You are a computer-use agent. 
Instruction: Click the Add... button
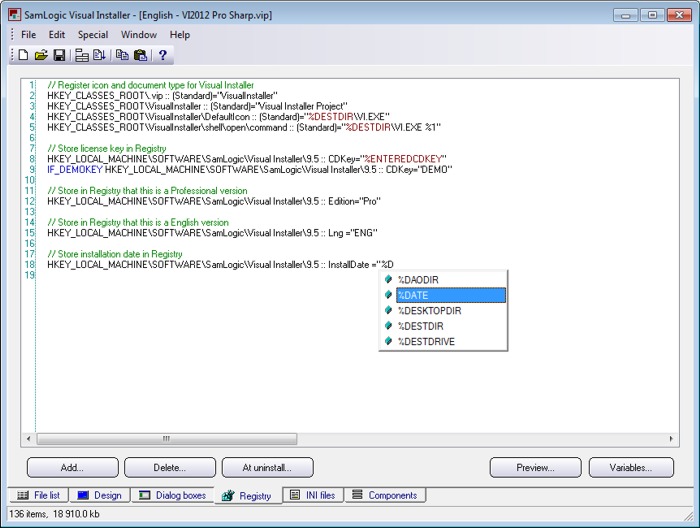[73, 468]
